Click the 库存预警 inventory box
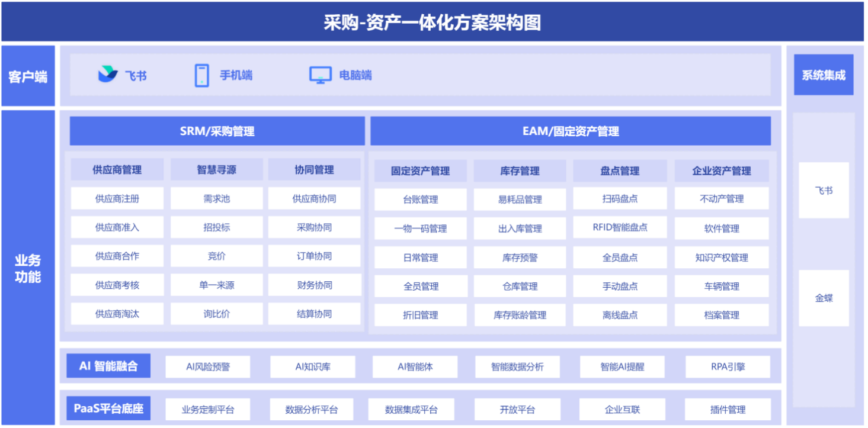 pos(520,258)
